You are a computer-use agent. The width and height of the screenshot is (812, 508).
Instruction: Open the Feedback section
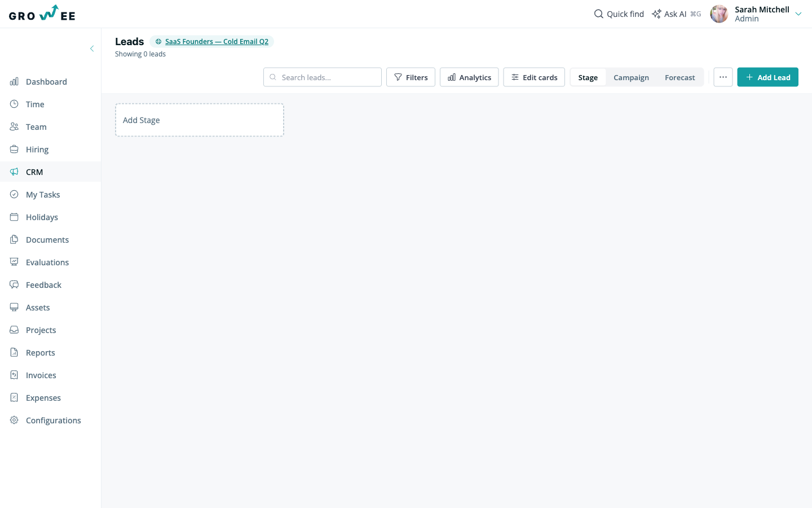point(51,285)
